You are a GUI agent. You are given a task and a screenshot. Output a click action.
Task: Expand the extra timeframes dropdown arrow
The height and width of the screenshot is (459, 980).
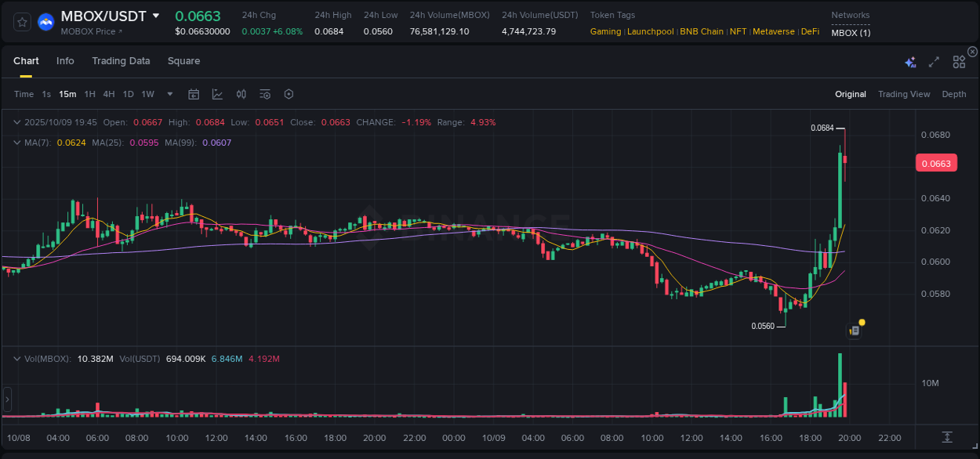click(169, 94)
